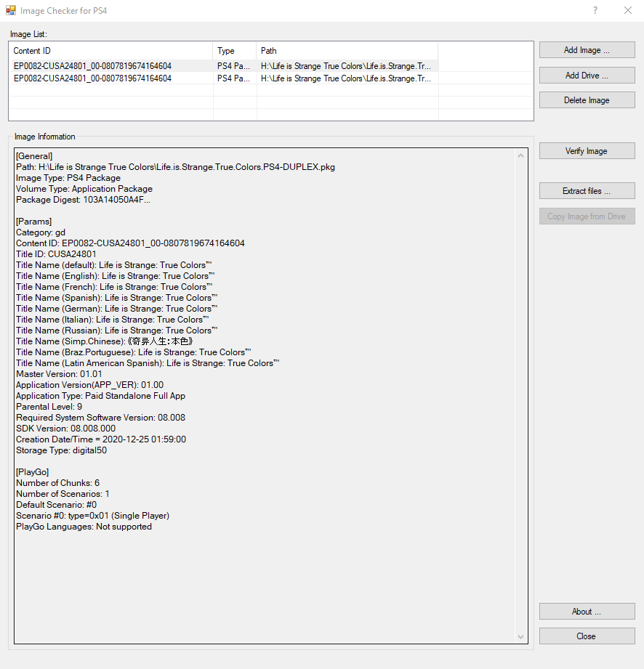The height and width of the screenshot is (669, 644).
Task: Click the Title ID: CUSA24801 line
Action: pyautogui.click(x=57, y=254)
